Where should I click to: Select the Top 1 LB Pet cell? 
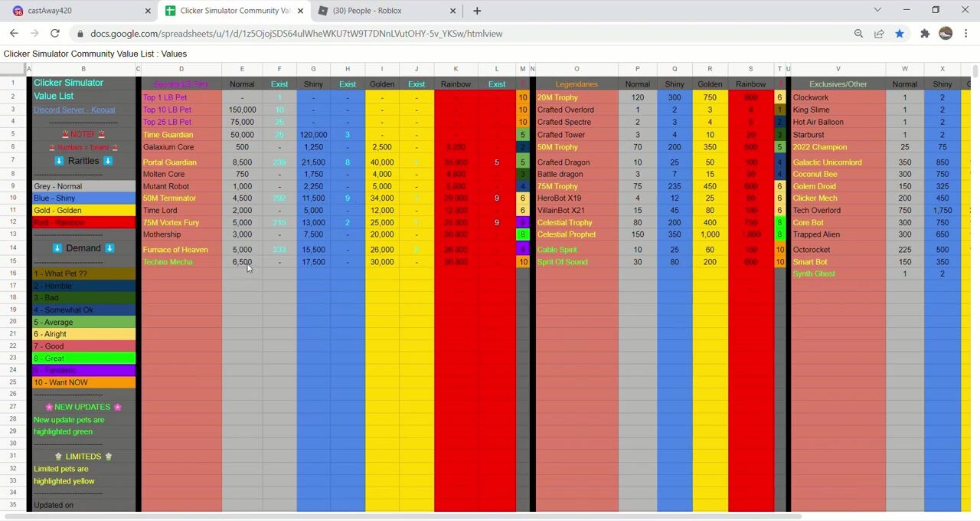pyautogui.click(x=181, y=97)
